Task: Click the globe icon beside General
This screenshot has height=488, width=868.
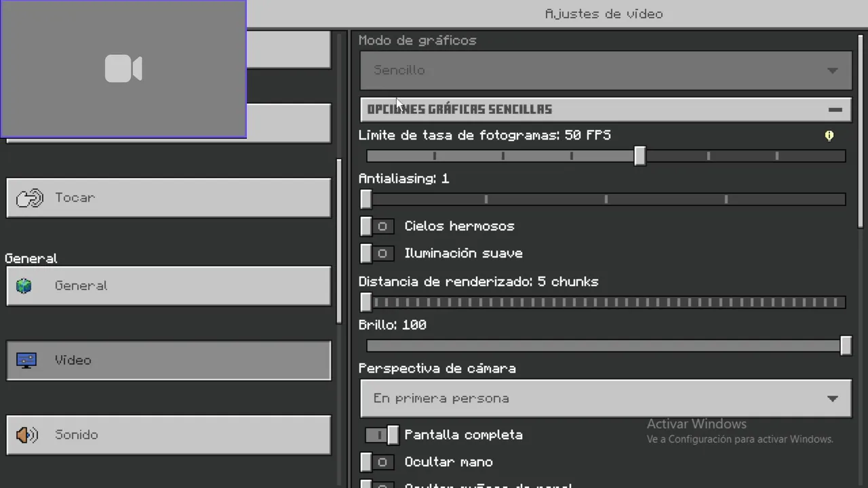Action: (24, 286)
